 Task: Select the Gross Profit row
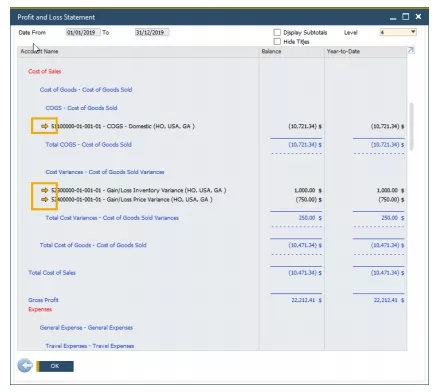tap(43, 300)
